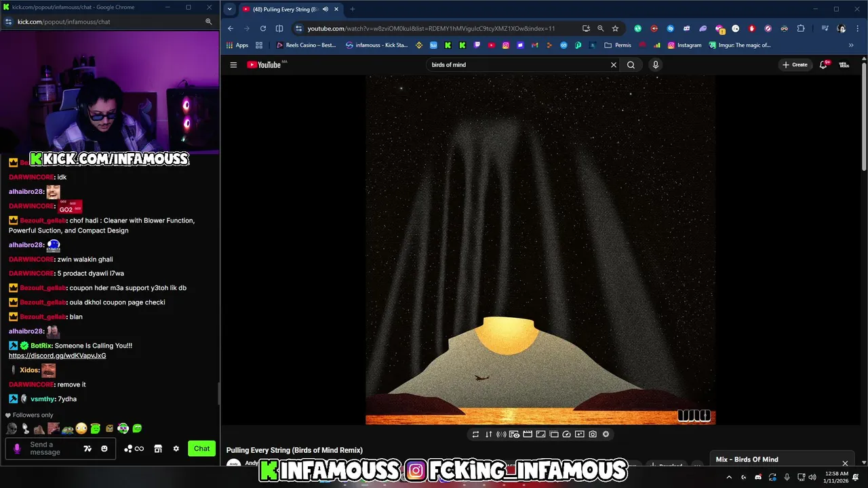This screenshot has height=488, width=868.
Task: Click inside the YouTube search field
Action: pos(519,65)
